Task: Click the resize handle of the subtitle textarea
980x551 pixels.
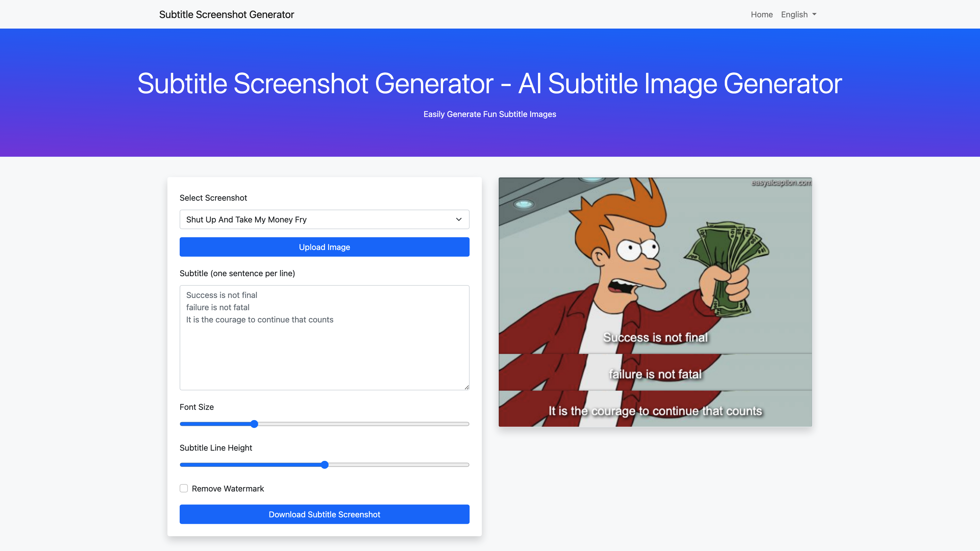Action: coord(467,387)
